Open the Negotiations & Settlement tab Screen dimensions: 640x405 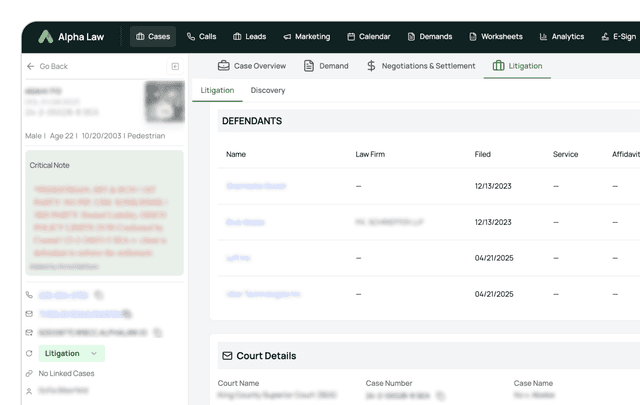pos(420,66)
